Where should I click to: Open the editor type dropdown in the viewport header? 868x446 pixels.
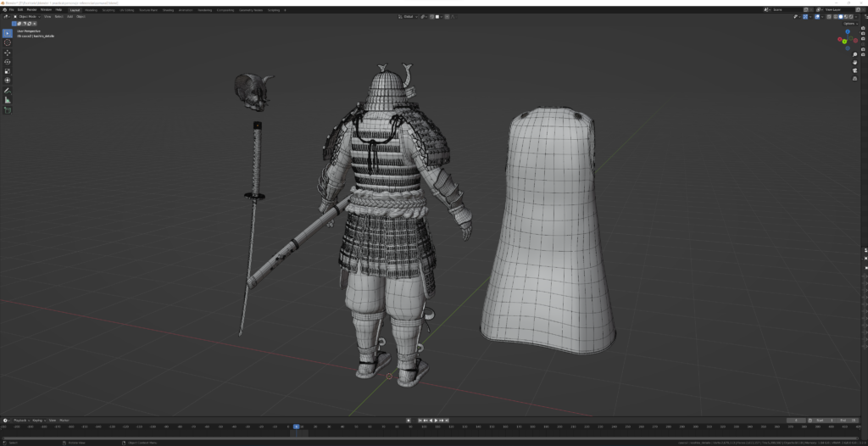coord(7,17)
